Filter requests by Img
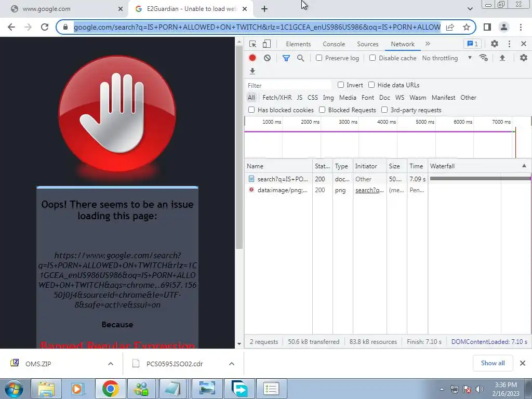 click(x=328, y=98)
